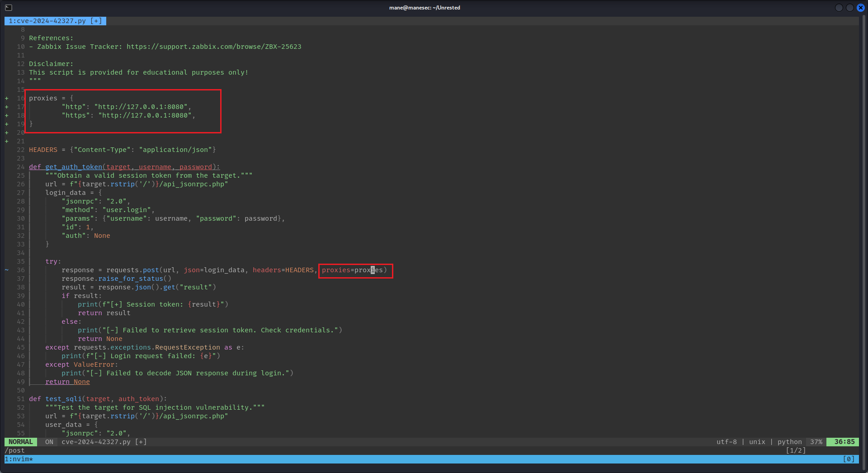This screenshot has width=868, height=473.
Task: Click the http proxy value on line 17
Action: (141, 107)
